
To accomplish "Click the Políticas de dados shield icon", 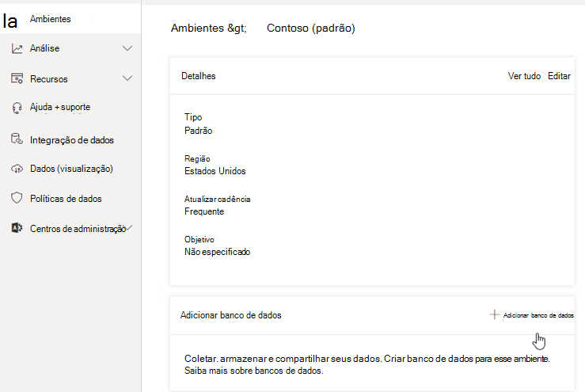I will pos(17,198).
